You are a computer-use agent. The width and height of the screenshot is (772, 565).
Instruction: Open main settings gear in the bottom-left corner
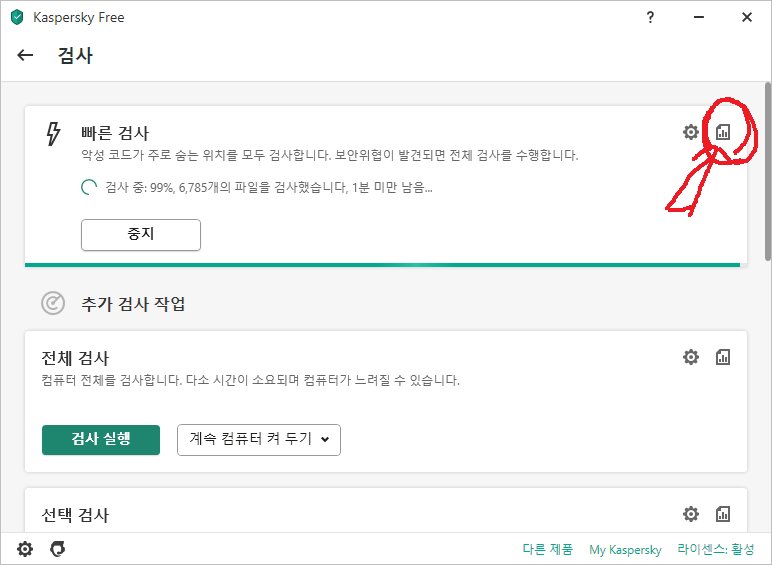[25, 549]
